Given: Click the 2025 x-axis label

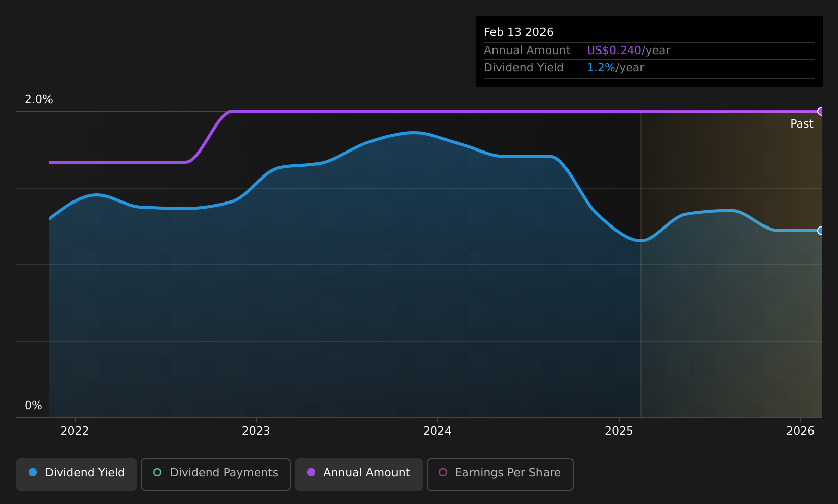Looking at the screenshot, I should pyautogui.click(x=619, y=431).
